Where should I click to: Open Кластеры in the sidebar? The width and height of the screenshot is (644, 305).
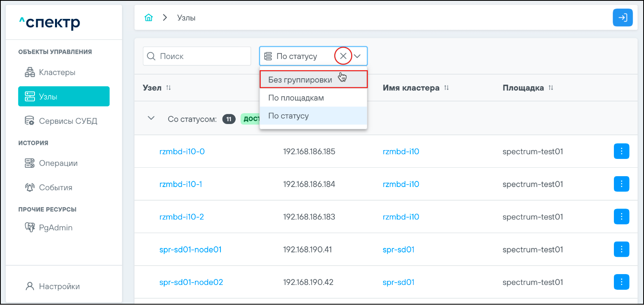click(x=57, y=73)
